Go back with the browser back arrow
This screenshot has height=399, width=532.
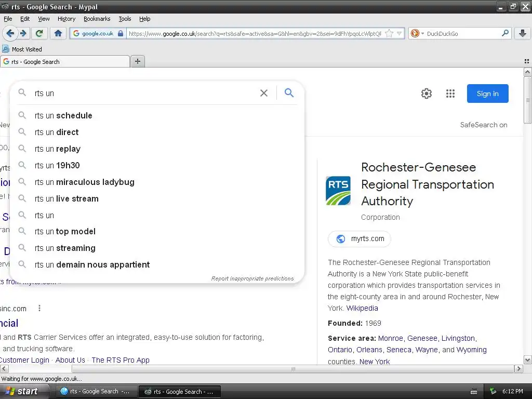pyautogui.click(x=10, y=33)
